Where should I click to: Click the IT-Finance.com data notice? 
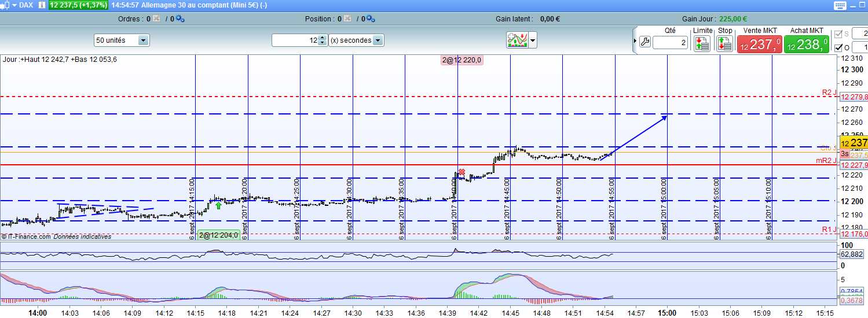(x=56, y=236)
